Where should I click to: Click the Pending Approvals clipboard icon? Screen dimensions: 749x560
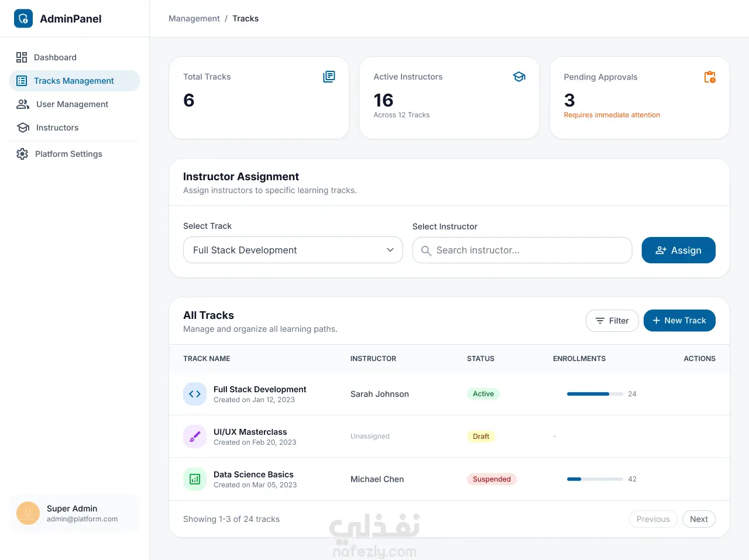coord(710,77)
